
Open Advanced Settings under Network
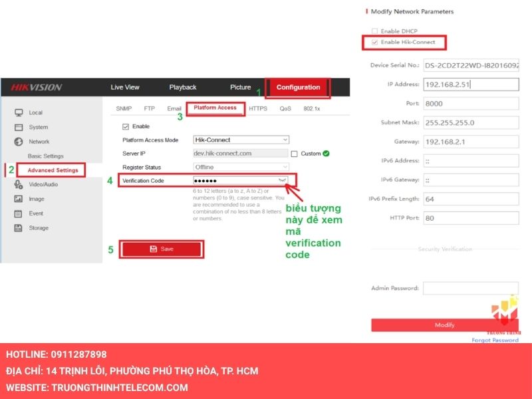coord(53,170)
